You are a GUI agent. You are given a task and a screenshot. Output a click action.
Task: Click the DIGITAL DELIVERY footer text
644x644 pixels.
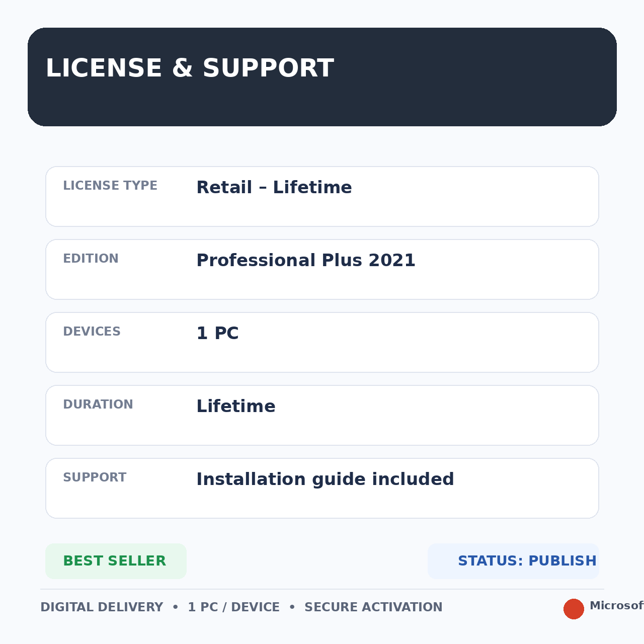pyautogui.click(x=102, y=607)
